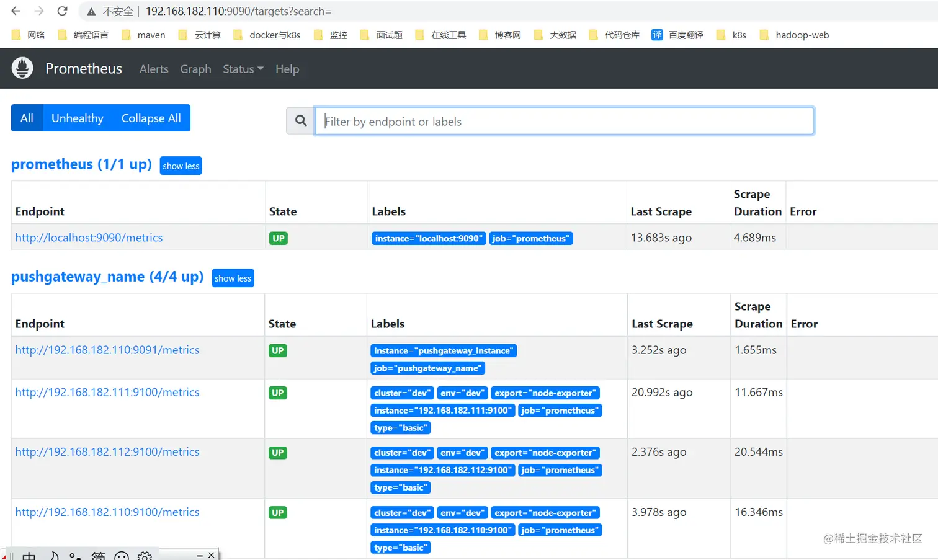Click the 4.689ms scrape duration value

(x=755, y=238)
